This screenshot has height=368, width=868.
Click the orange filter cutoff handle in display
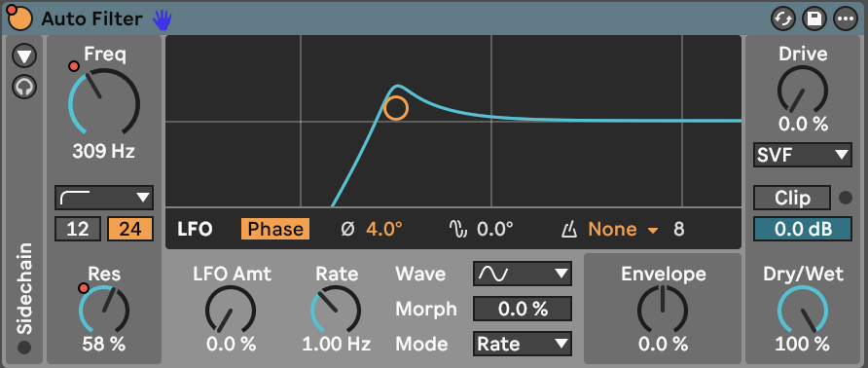pyautogui.click(x=396, y=108)
